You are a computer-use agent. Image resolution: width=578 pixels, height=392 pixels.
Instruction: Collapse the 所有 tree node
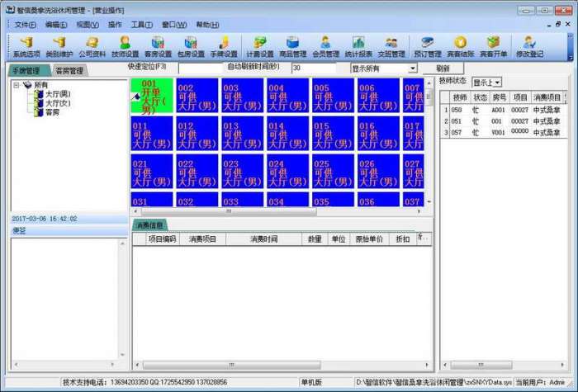point(17,85)
